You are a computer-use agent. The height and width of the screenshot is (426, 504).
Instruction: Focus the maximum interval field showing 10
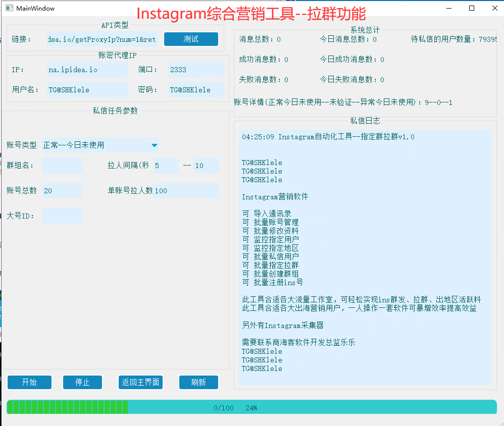(206, 166)
